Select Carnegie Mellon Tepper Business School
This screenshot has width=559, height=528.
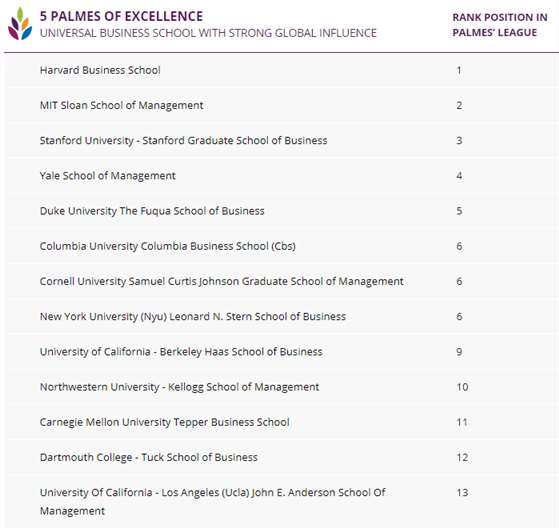pyautogui.click(x=165, y=422)
